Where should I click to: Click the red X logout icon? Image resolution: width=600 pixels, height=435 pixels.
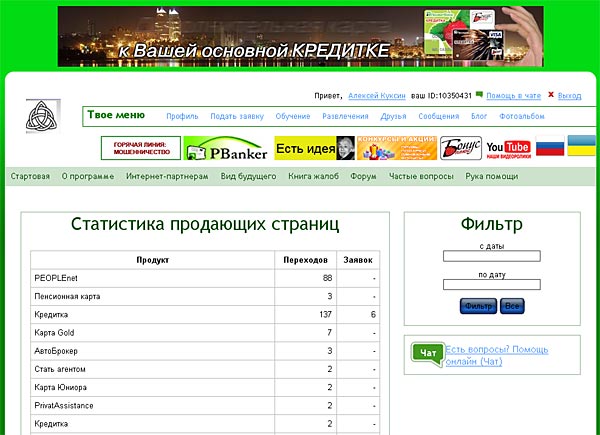pyautogui.click(x=551, y=94)
